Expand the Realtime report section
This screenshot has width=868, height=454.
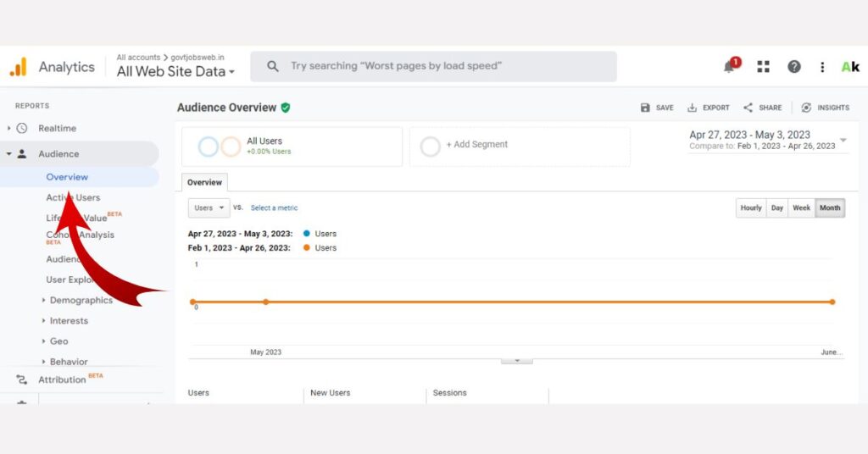[x=8, y=128]
